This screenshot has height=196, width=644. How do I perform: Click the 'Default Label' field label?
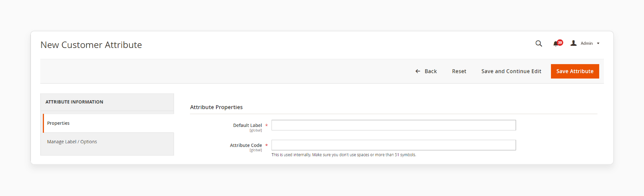click(247, 125)
